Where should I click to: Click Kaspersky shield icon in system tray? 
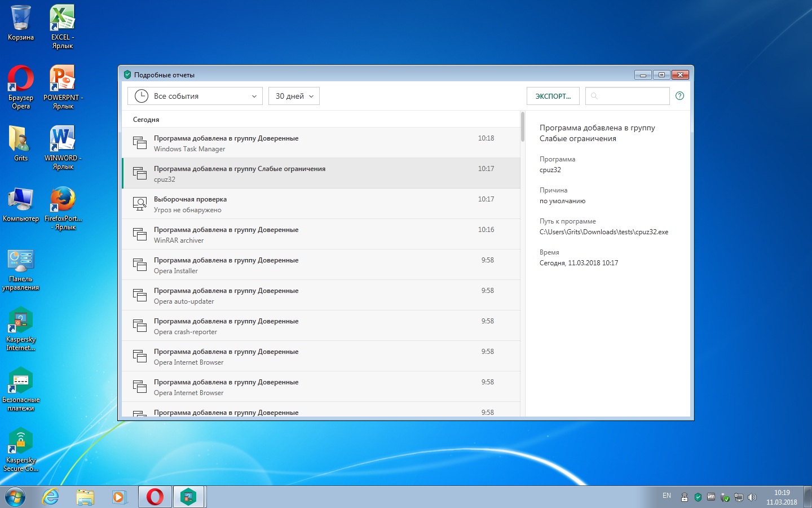(698, 497)
